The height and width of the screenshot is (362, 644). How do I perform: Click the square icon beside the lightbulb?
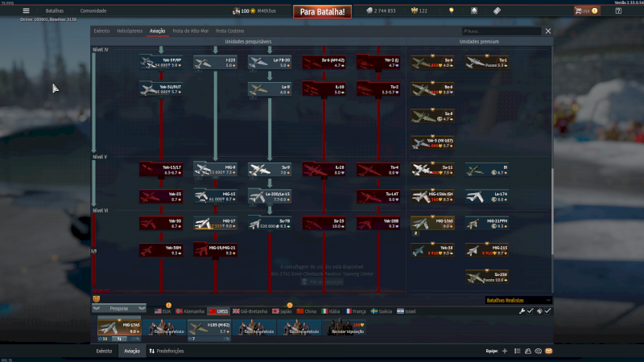pos(474,10)
